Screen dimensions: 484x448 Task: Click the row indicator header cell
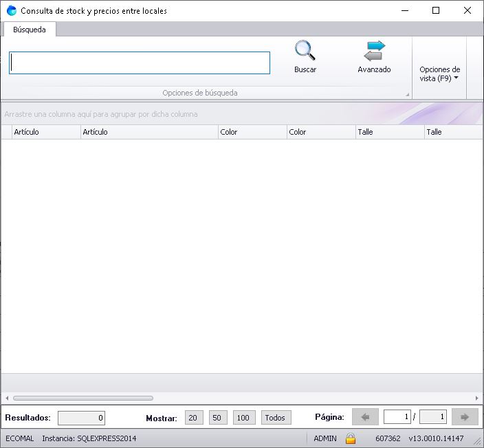pos(6,132)
